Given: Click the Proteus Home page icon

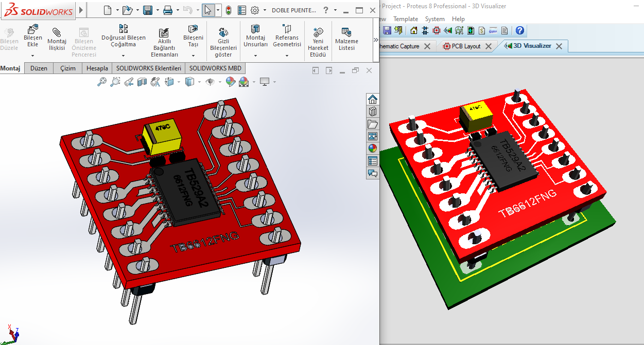Looking at the screenshot, I should click(414, 31).
